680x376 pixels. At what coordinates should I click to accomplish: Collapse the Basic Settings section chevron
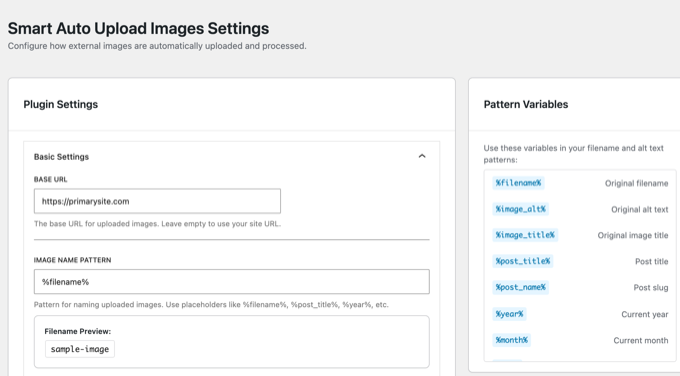point(422,156)
